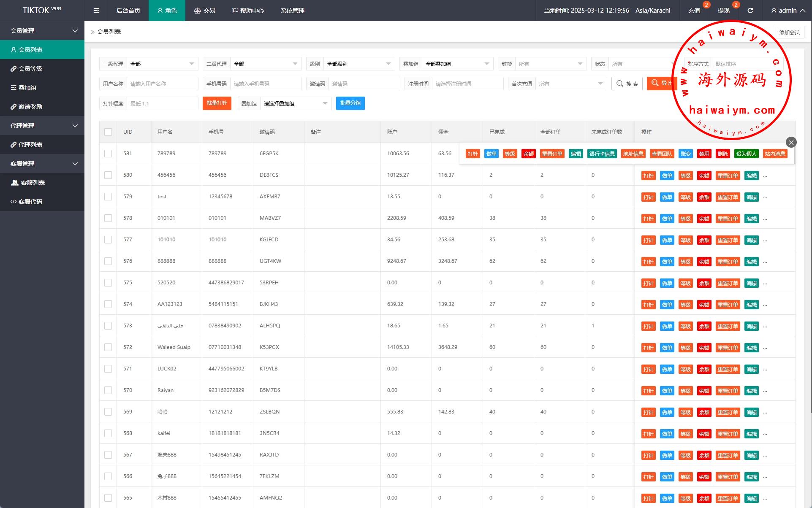
Task: Open the 一级代理 dropdown
Action: 162,64
